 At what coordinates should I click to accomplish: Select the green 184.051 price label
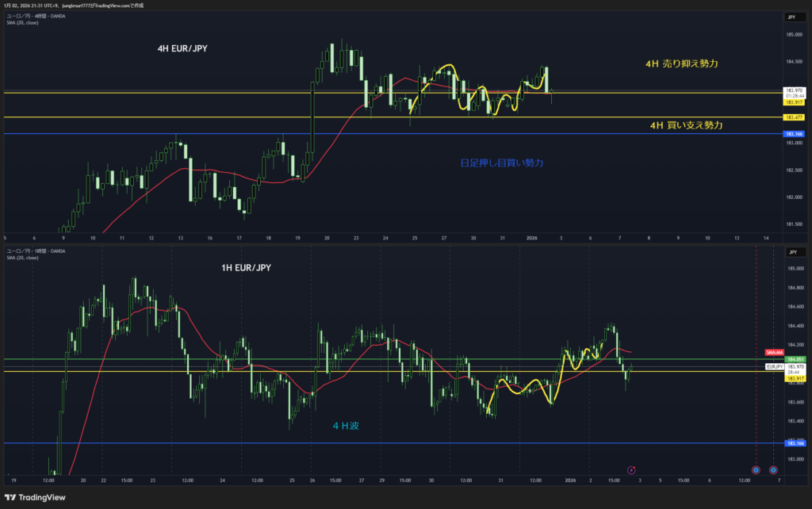[794, 359]
